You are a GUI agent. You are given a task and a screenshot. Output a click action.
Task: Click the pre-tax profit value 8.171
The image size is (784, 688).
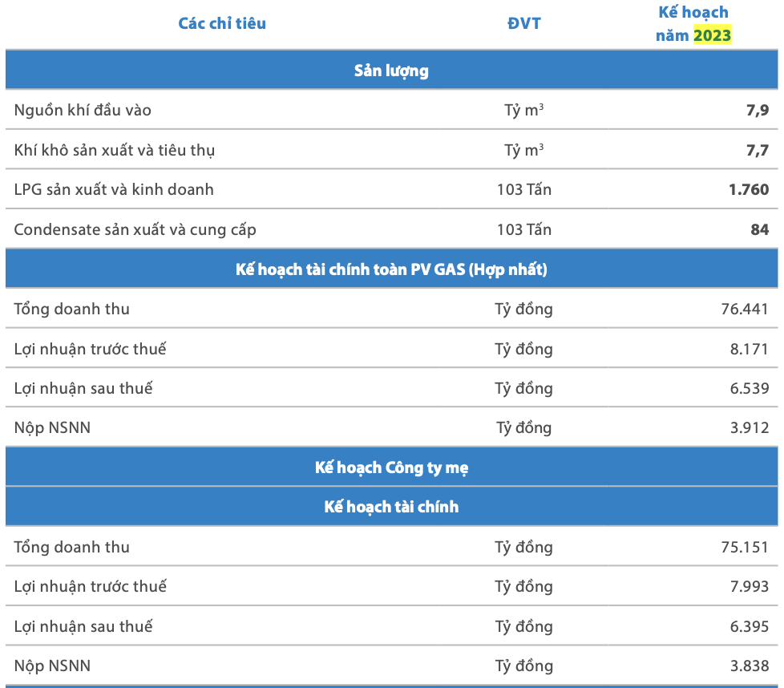click(749, 349)
